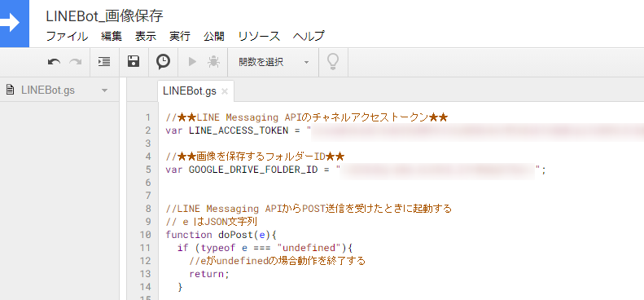Click the blue arrow Apps Script home icon
Viewport: 644px width, 300px height.
click(14, 24)
